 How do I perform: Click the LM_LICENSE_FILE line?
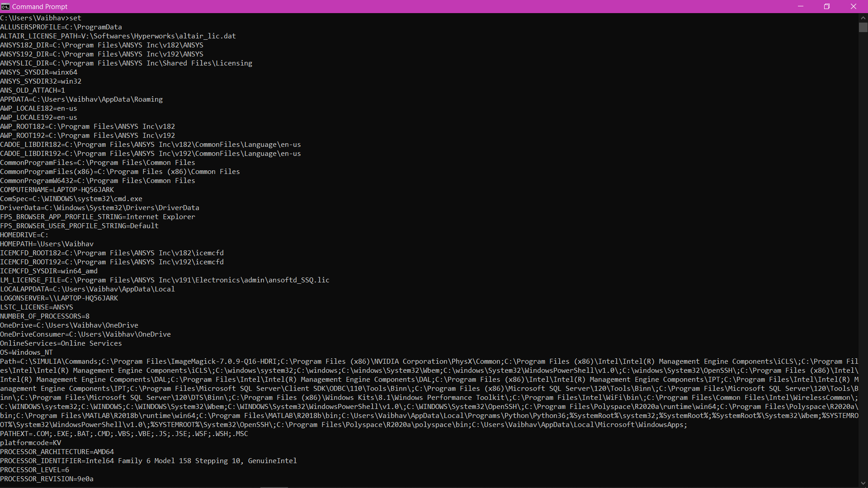pos(165,280)
